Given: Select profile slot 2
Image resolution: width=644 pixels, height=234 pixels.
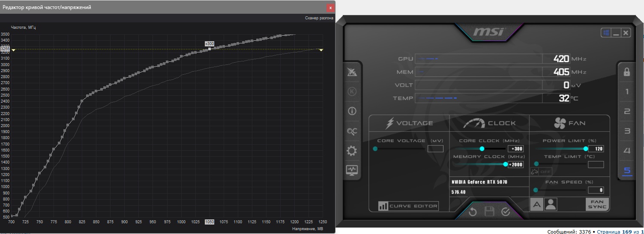Looking at the screenshot, I should point(627,111).
